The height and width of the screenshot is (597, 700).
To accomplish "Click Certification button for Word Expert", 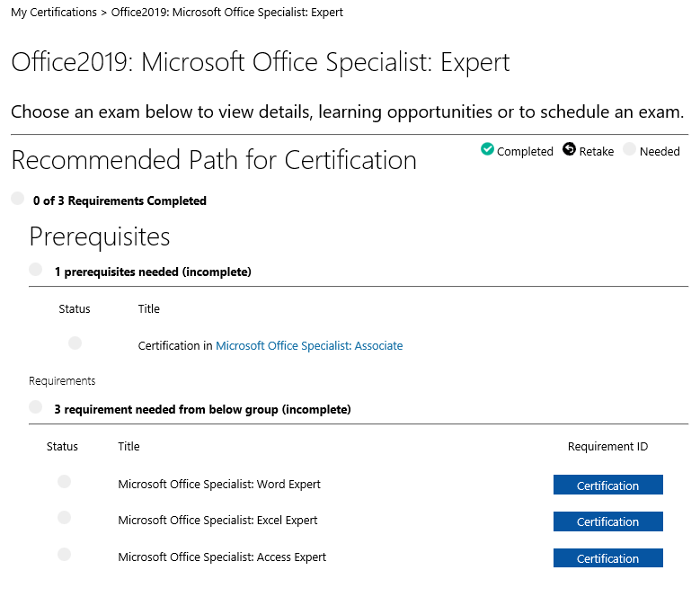I will coord(607,486).
